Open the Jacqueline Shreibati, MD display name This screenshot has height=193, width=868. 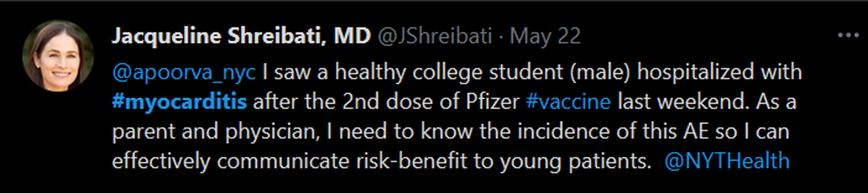[x=241, y=36]
